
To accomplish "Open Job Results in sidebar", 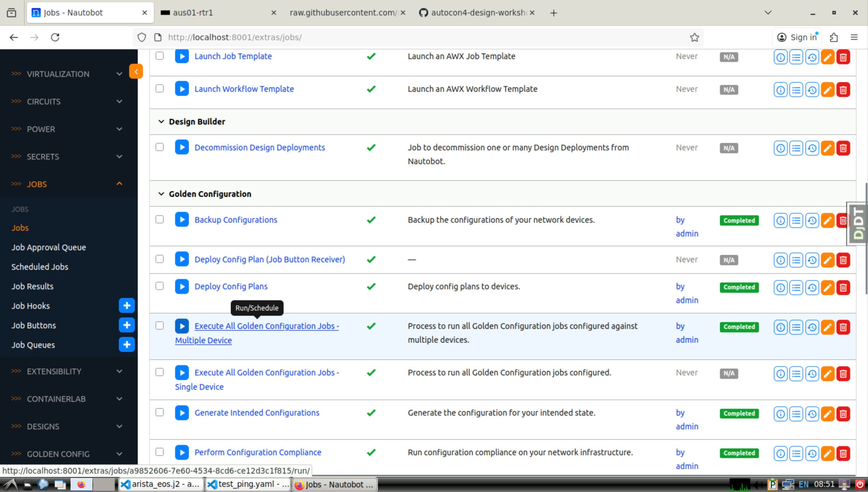I will [32, 286].
